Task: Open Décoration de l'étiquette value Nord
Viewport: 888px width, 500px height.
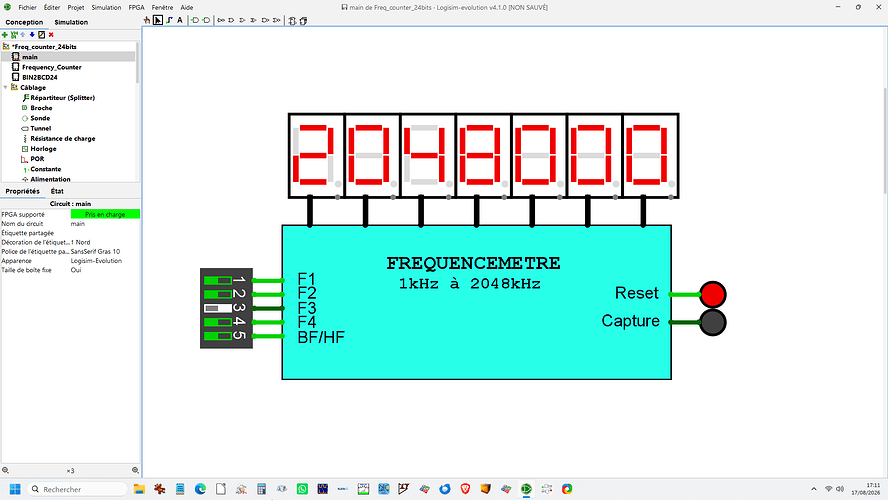Action: (x=105, y=242)
